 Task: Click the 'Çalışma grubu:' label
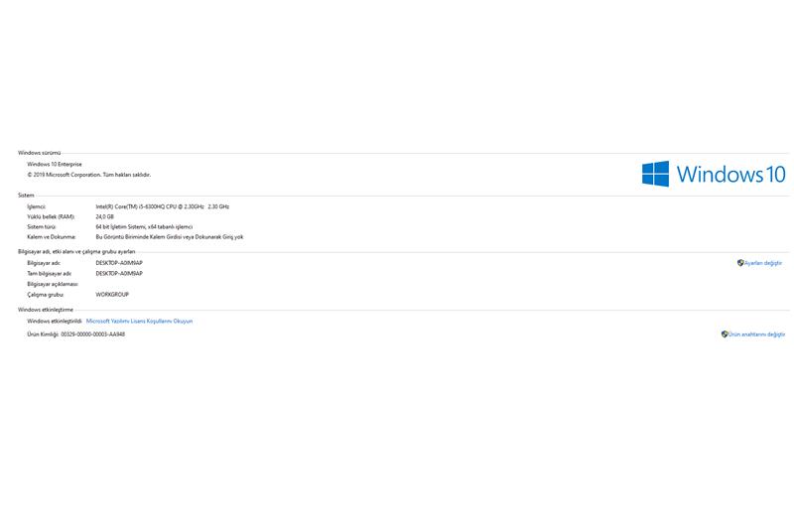pyautogui.click(x=45, y=294)
